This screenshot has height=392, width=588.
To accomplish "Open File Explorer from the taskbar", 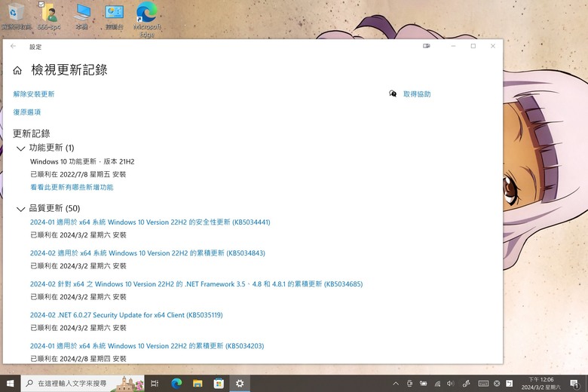I will click(198, 384).
